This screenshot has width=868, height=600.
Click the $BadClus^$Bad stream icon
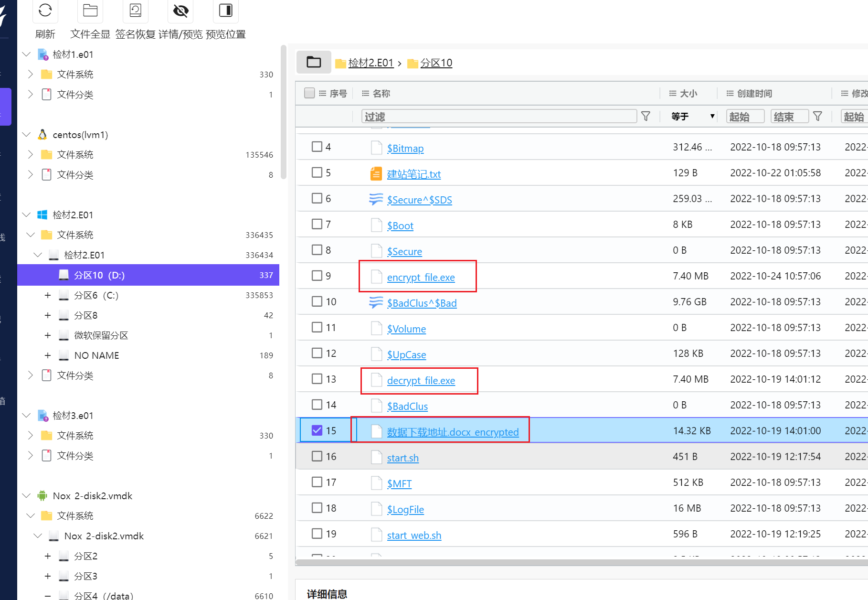[376, 302]
